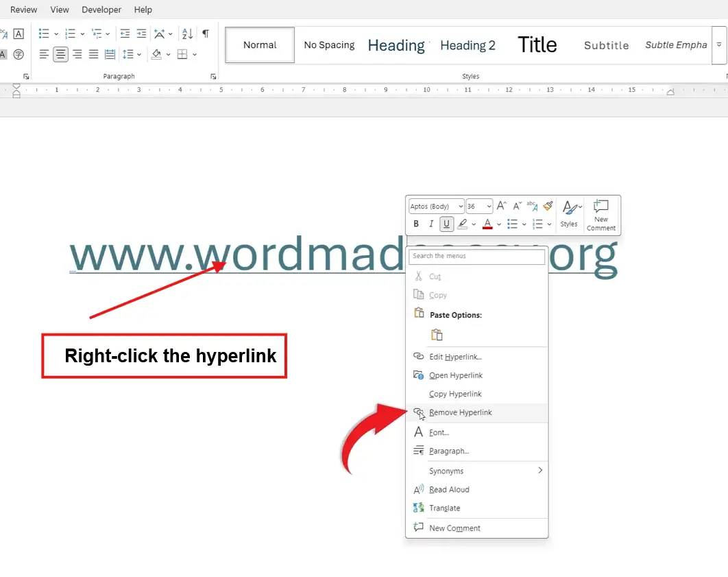Align text right in the ribbon
The height and width of the screenshot is (577, 728).
[77, 54]
